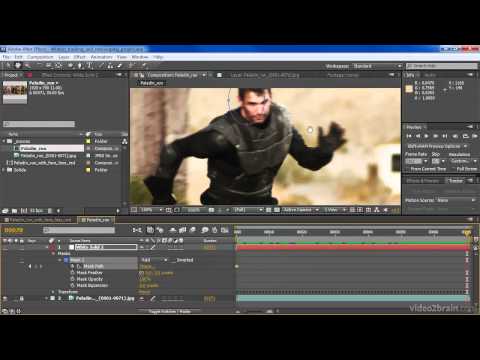Check the Inverted box for Mask 1

[x=174, y=260]
